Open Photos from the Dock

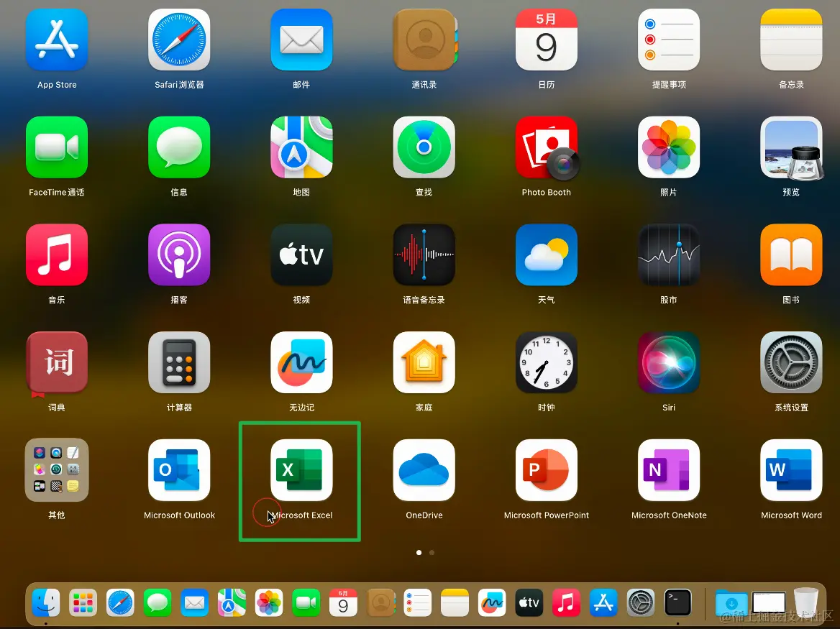click(269, 603)
